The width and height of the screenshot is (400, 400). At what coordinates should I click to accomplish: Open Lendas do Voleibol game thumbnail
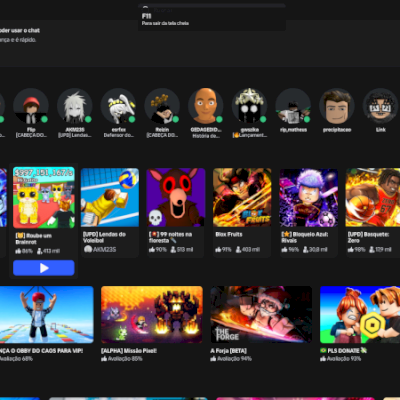[110, 198]
